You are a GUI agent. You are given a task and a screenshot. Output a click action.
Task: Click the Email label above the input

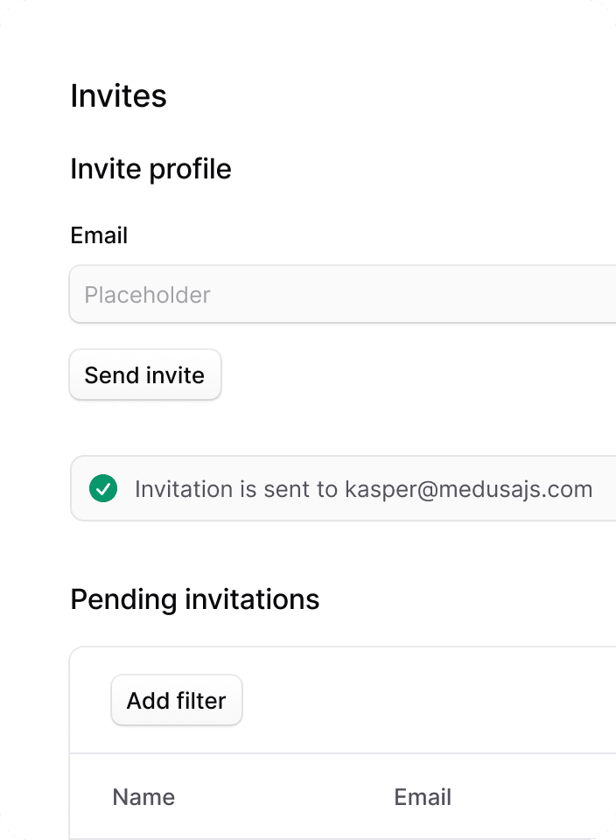(99, 235)
